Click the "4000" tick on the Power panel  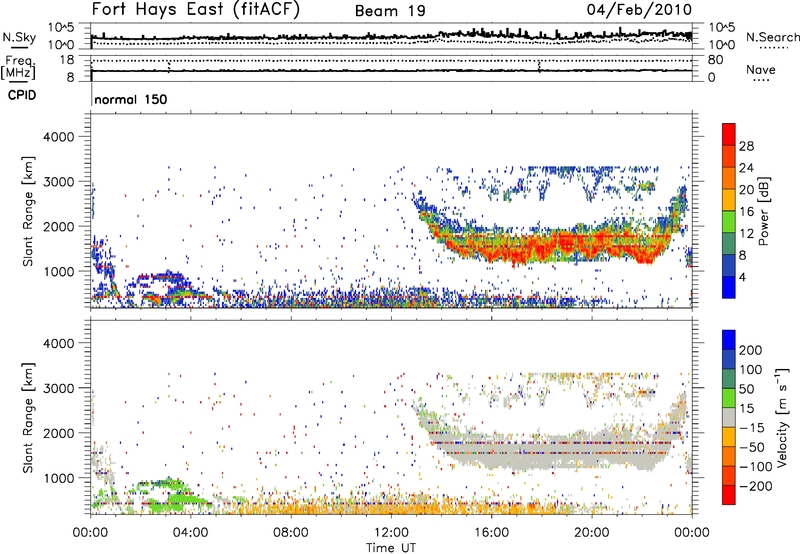coord(59,137)
